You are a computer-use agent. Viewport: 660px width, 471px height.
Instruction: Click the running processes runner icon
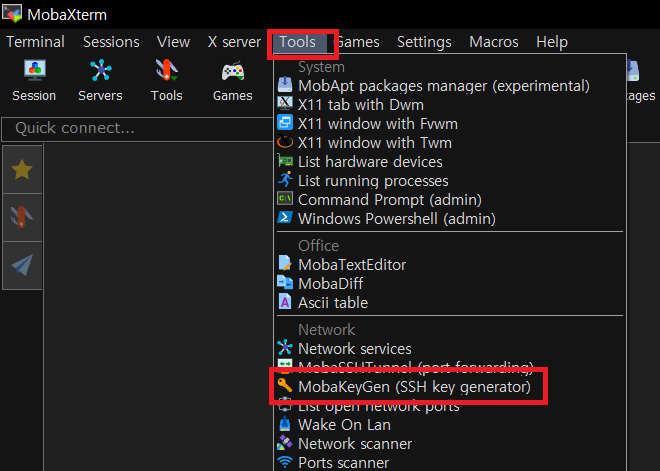(285, 179)
